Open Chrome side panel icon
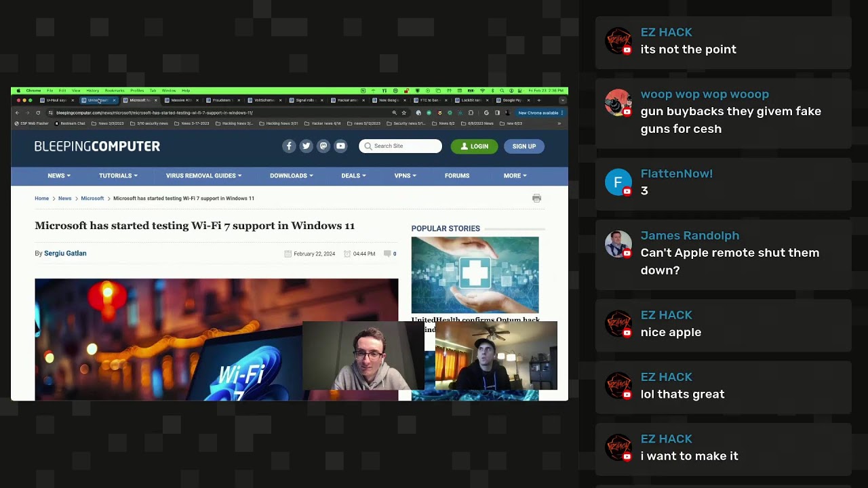 pos(497,113)
